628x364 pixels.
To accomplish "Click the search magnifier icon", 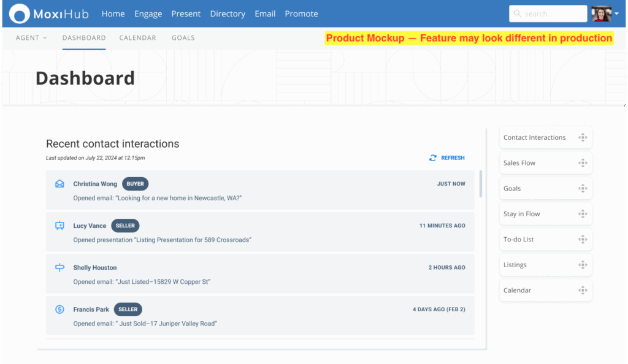I will [517, 13].
